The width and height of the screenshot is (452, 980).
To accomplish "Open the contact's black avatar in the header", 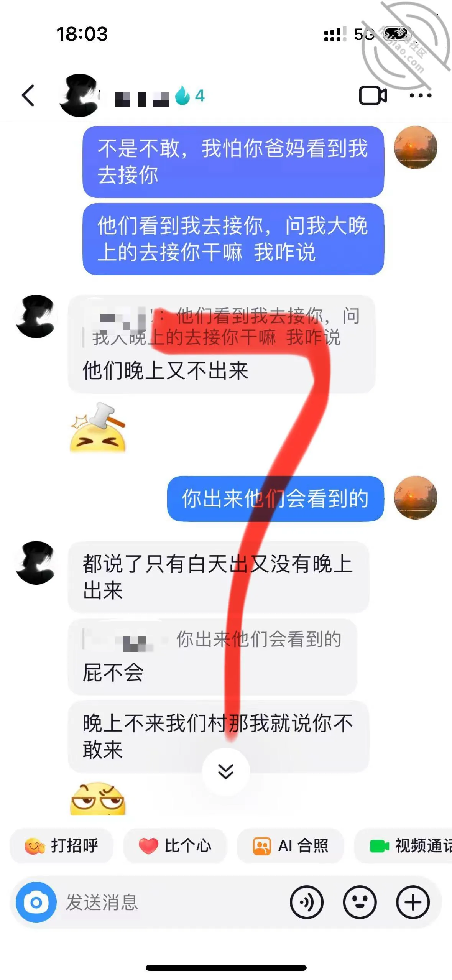I will tap(79, 95).
